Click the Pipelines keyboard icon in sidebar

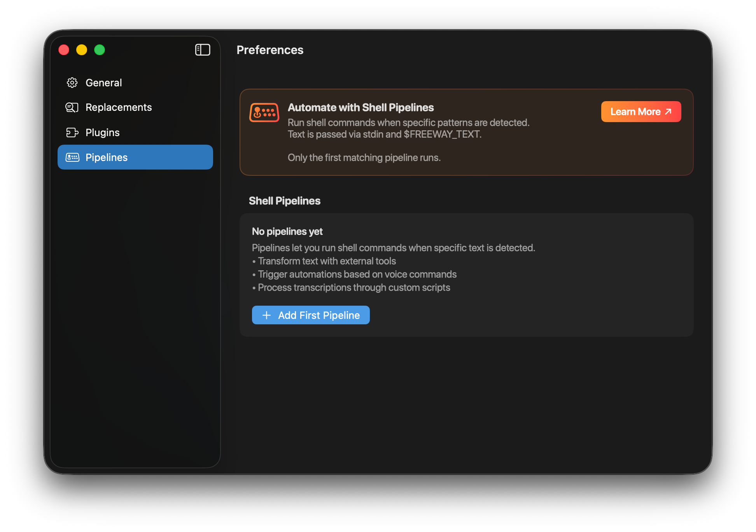(x=72, y=157)
